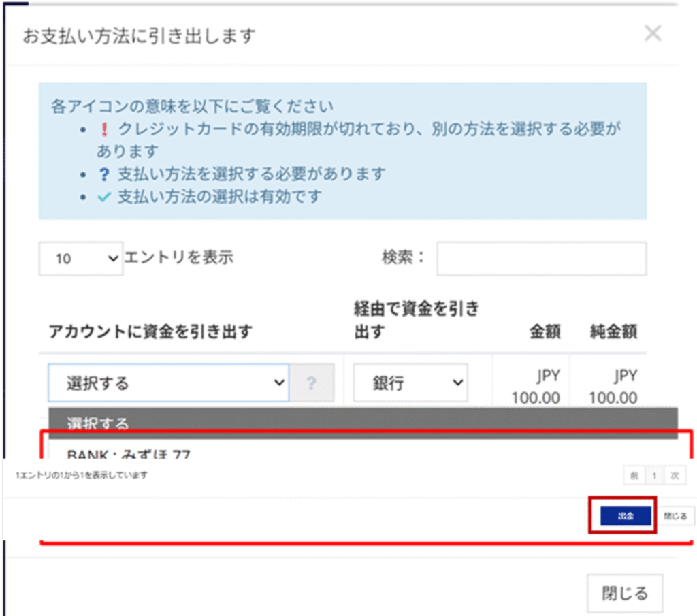Go to next page with 次
This screenshot has width=697, height=616.
pos(675,476)
